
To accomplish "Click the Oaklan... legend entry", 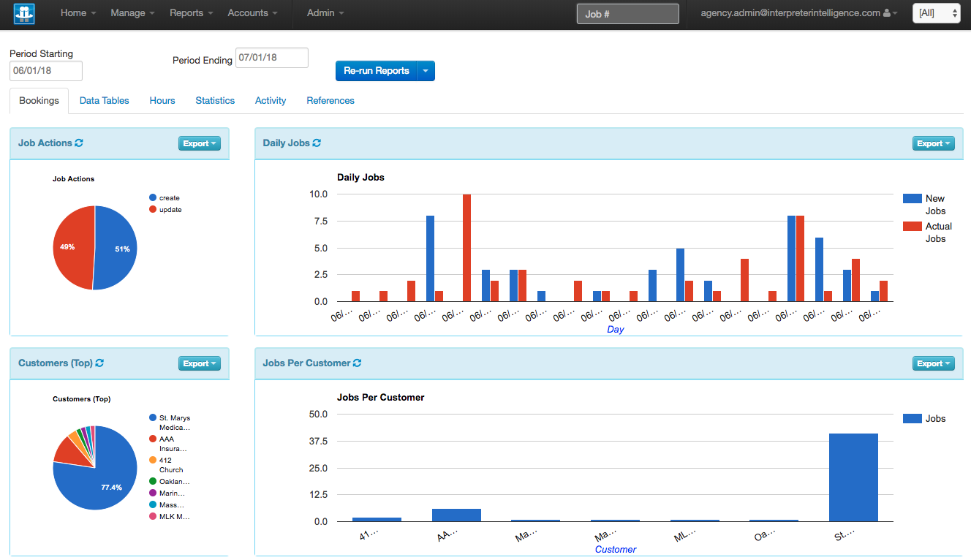I will click(x=170, y=482).
